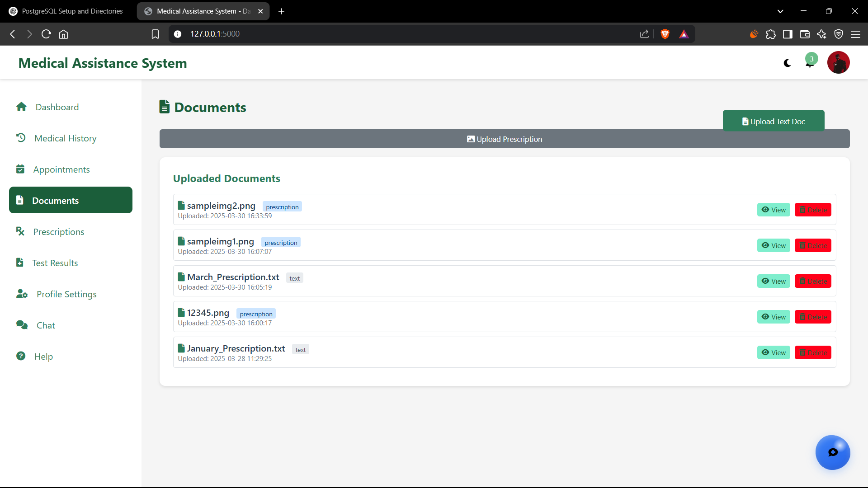Open the browser hamburger menu

tap(855, 34)
